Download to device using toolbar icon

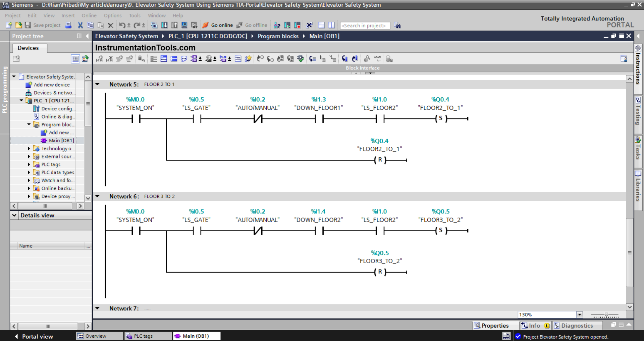coord(164,25)
